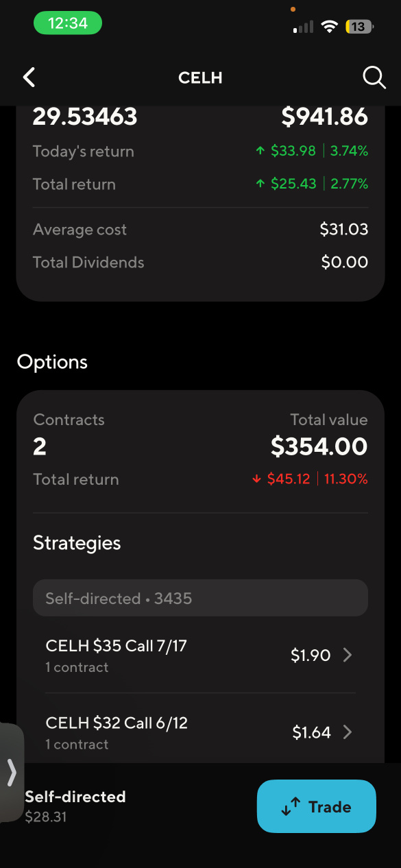Tap the Trade button arrows icon
401x868 pixels.
pos(291,807)
